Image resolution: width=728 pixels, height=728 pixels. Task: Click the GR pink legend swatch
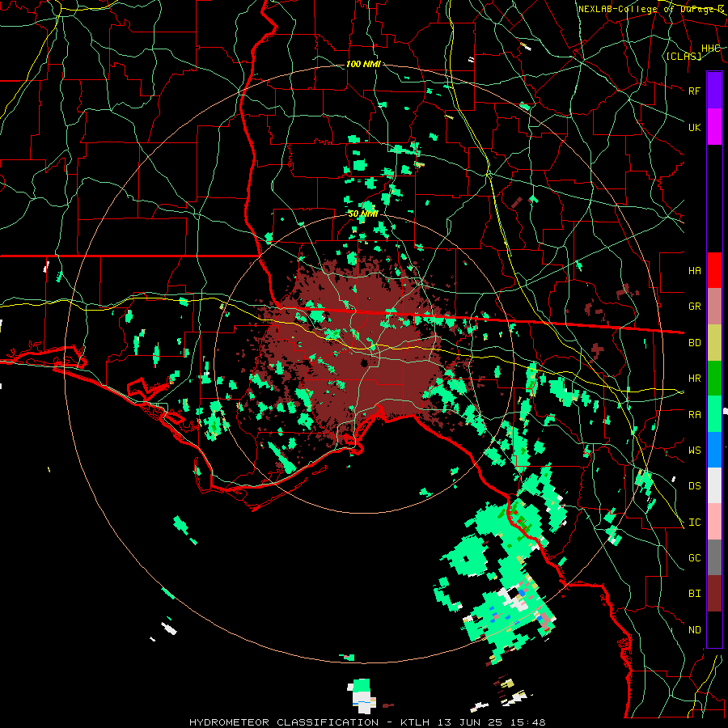[714, 307]
